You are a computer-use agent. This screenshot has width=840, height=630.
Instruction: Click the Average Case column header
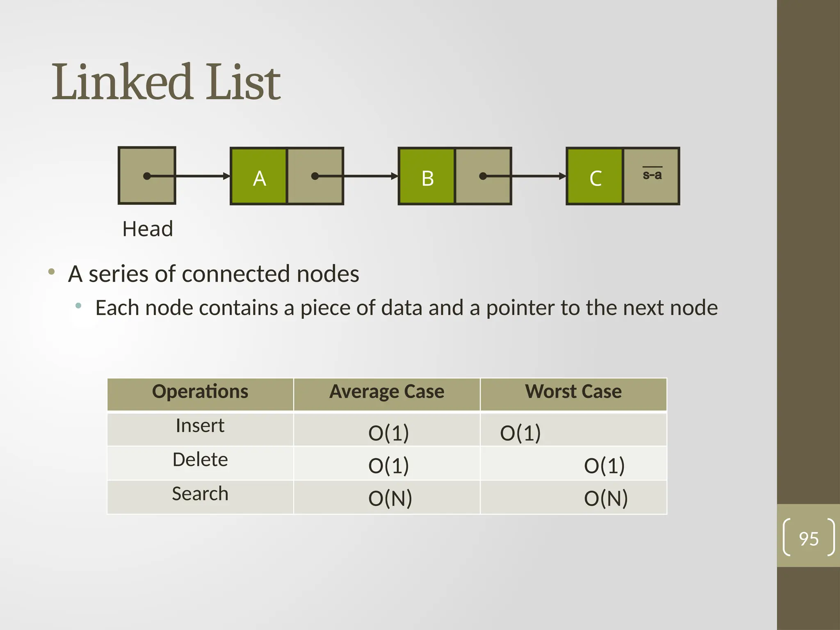(x=387, y=393)
